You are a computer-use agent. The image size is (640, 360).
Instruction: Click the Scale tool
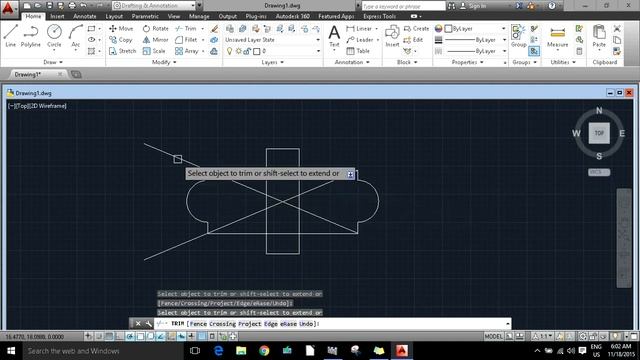pos(154,51)
